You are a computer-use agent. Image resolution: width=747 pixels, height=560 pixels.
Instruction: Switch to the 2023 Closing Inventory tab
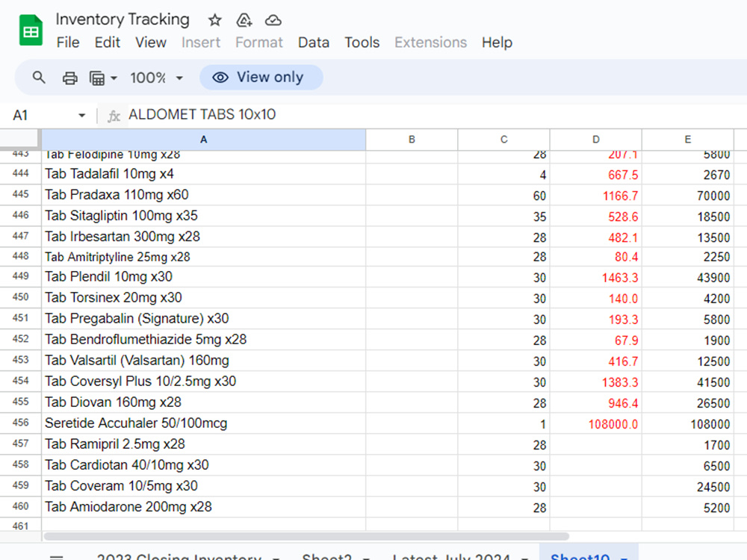click(179, 556)
